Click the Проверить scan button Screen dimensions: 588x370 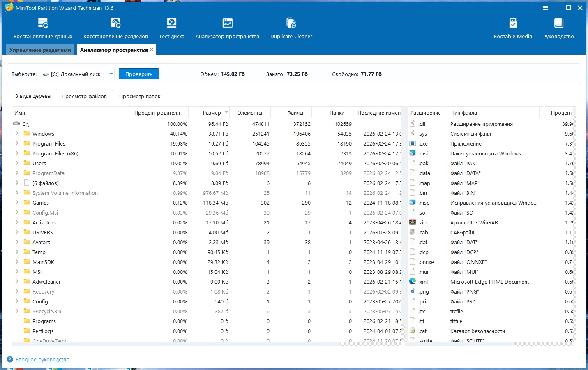point(139,74)
